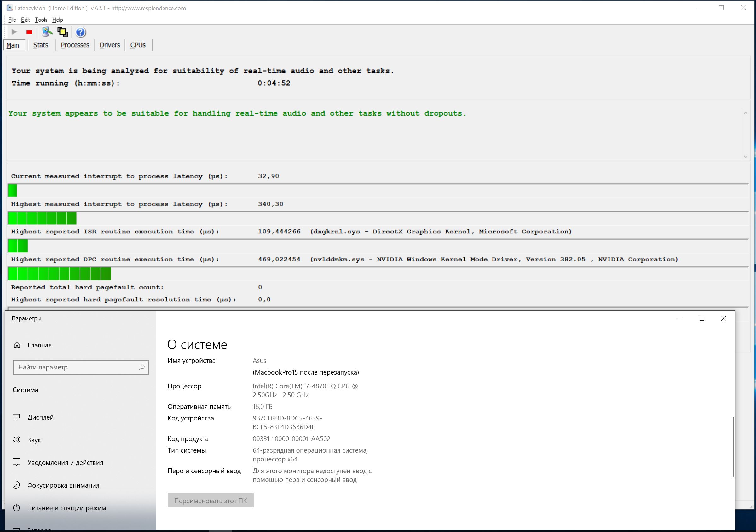Click the Найти параметр search field
The width and height of the screenshot is (756, 532).
76,367
